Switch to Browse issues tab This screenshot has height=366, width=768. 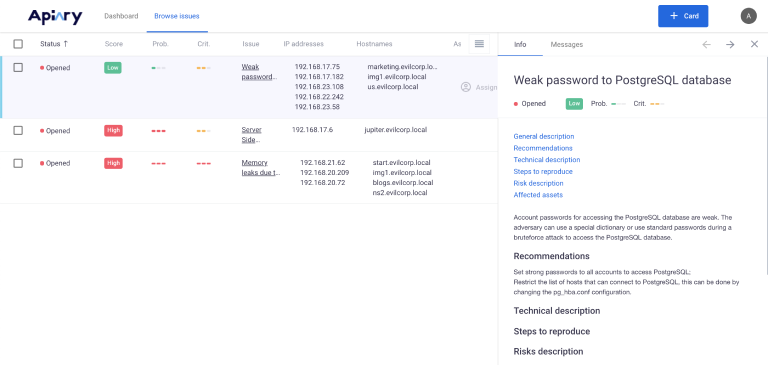pos(177,16)
